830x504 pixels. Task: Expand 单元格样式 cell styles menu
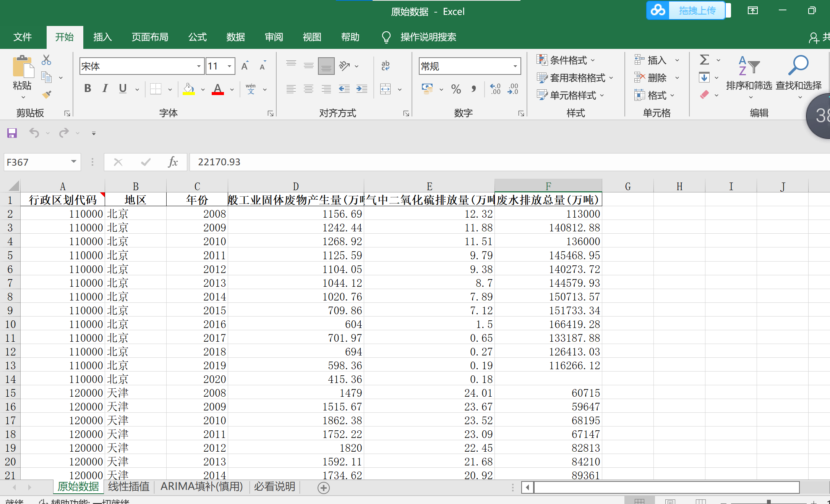(x=571, y=95)
